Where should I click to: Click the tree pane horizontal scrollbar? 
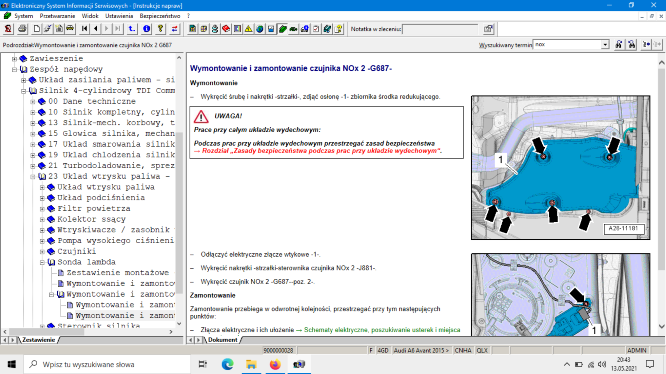88,332
